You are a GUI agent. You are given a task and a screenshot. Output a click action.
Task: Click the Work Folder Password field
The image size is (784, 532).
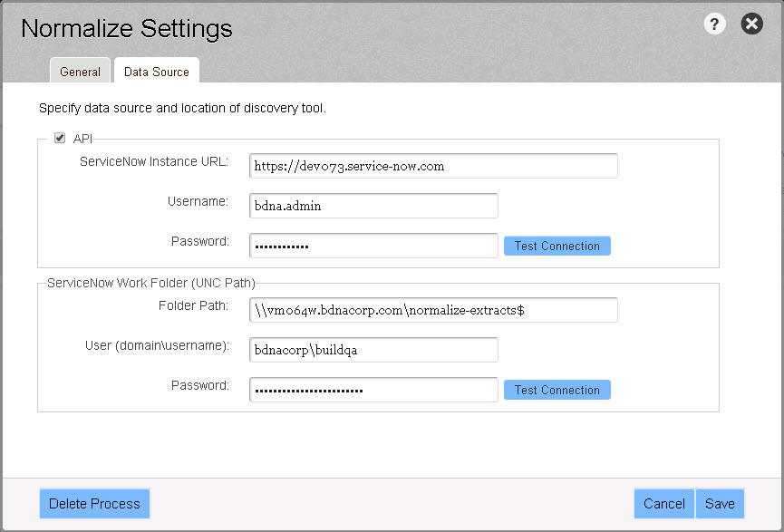click(x=373, y=390)
